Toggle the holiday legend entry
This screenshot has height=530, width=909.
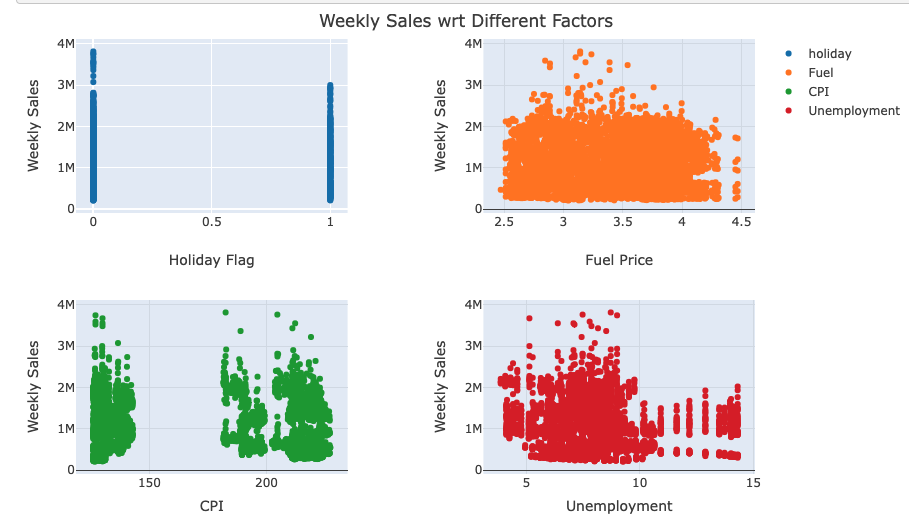click(829, 54)
